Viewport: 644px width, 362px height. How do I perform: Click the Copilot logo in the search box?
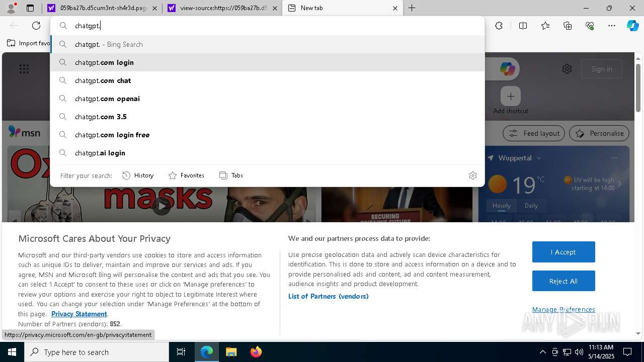pos(507,69)
